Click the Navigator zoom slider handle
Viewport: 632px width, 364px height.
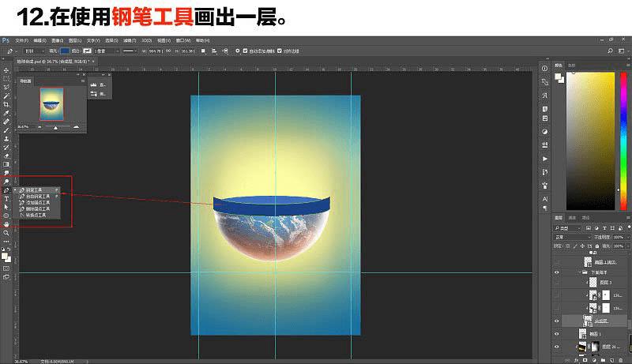click(x=55, y=128)
